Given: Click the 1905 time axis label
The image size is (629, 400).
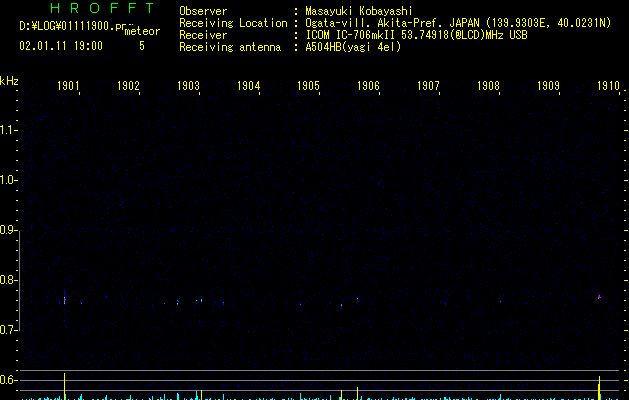Looking at the screenshot, I should pyautogui.click(x=308, y=85).
